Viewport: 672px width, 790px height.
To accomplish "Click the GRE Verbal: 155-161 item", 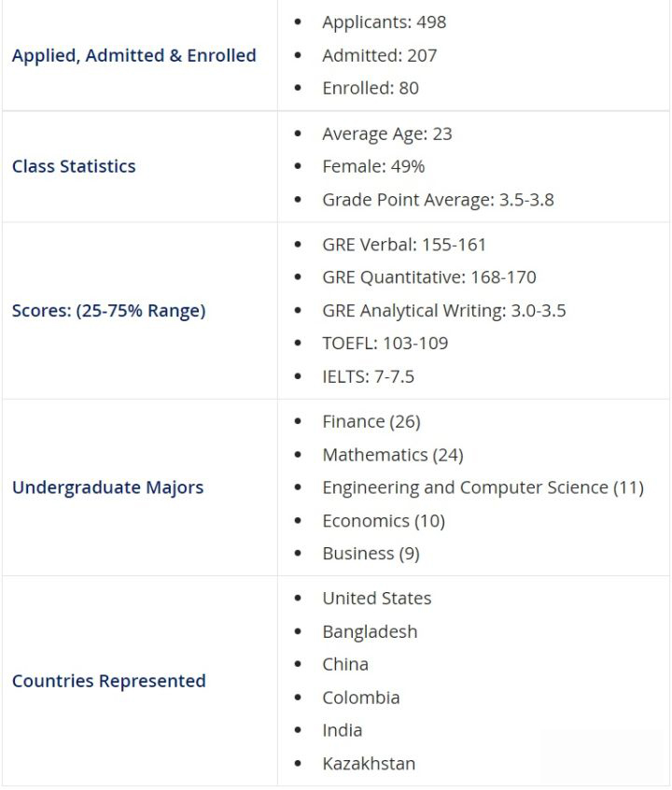I will tap(404, 245).
